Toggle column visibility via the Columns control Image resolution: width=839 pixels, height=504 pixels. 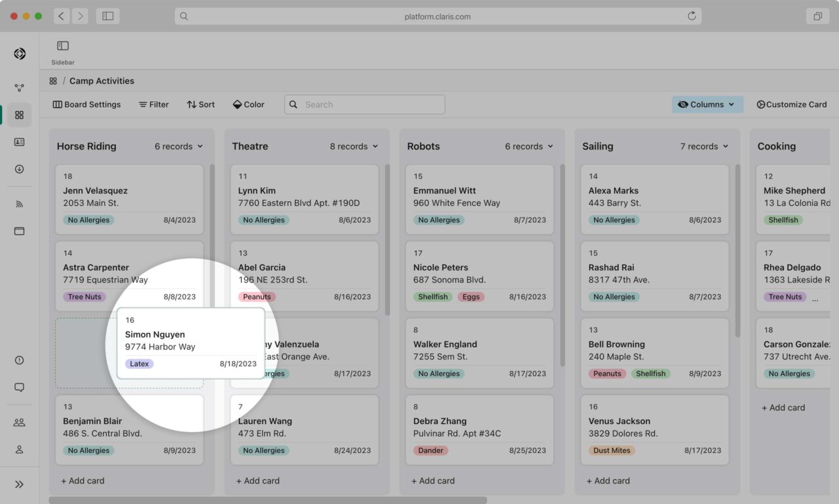(x=707, y=104)
